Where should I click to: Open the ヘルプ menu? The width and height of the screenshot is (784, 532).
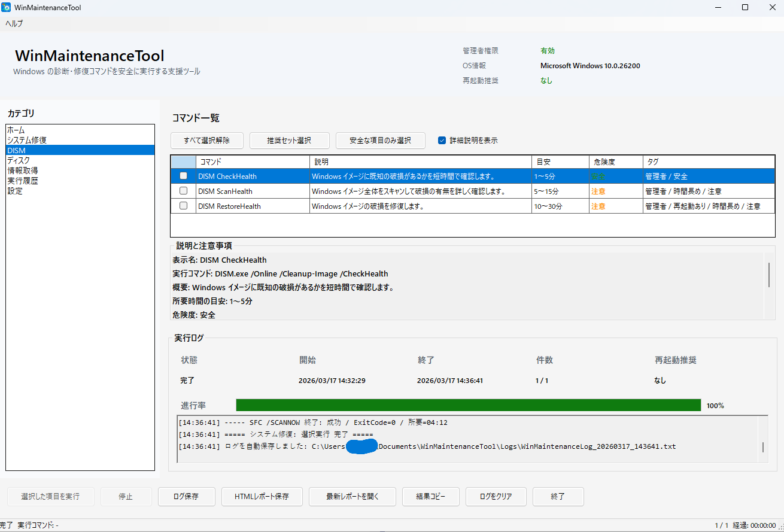point(13,23)
